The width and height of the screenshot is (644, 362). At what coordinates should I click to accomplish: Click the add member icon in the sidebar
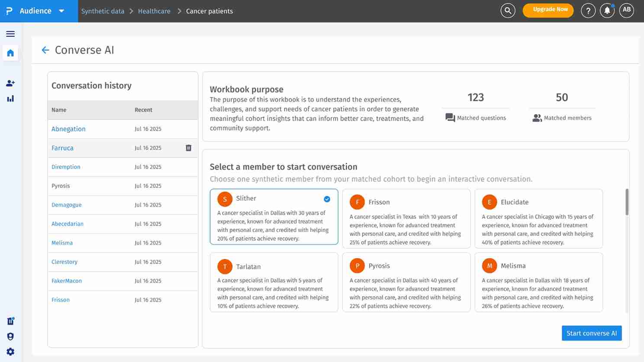(x=10, y=83)
